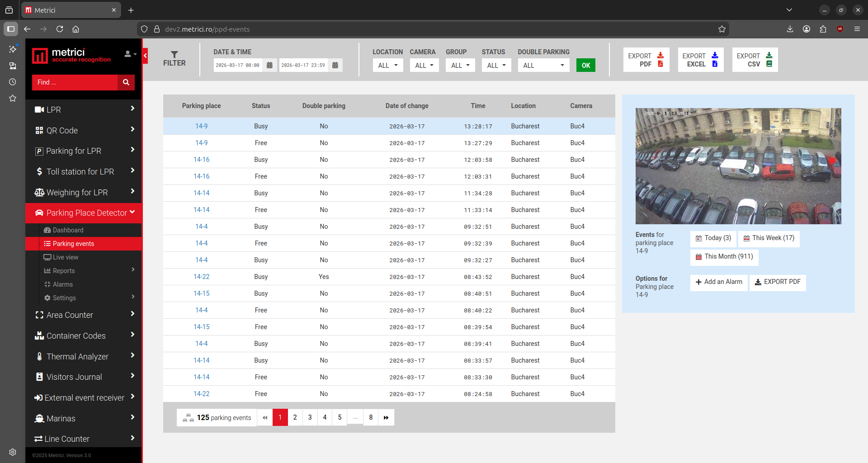Open the Group ALL dropdown

coord(460,65)
